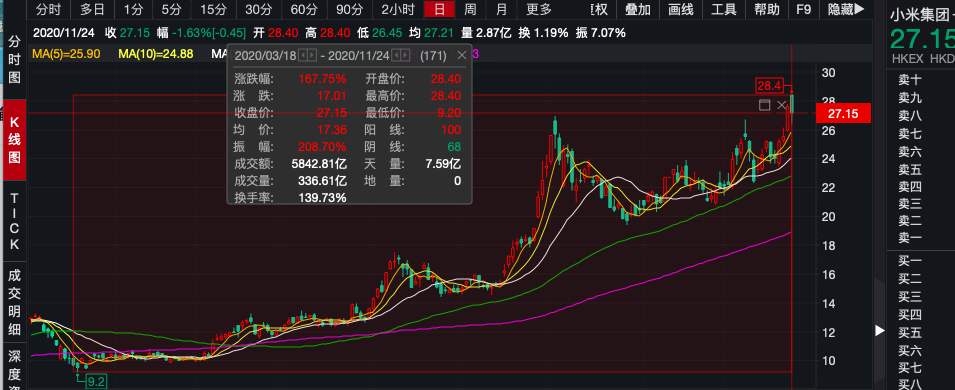Switch to 分时 chart tab

pyautogui.click(x=49, y=9)
